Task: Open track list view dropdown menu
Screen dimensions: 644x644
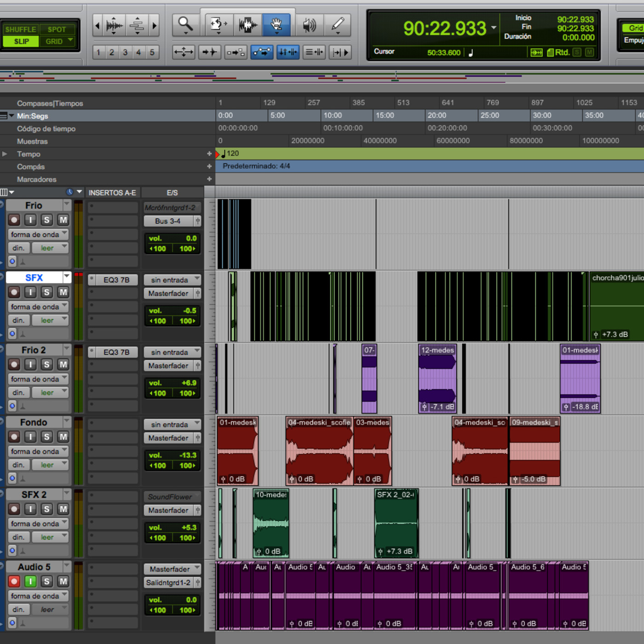Action: [x=7, y=192]
